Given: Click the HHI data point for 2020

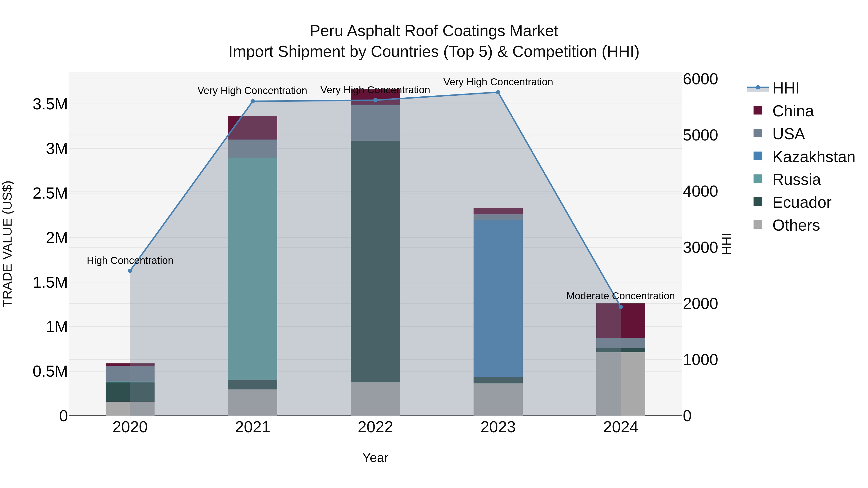Looking at the screenshot, I should coord(130,271).
